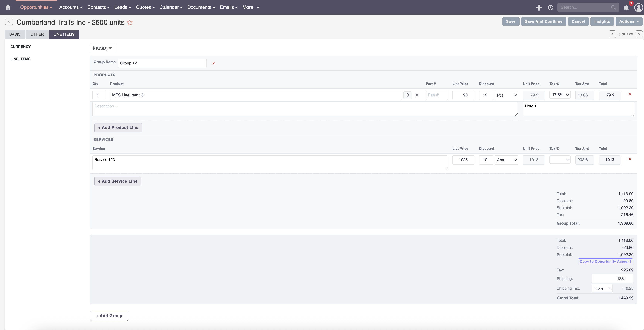The height and width of the screenshot is (330, 644).
Task: Open the add new record plus icon
Action: (x=539, y=7)
